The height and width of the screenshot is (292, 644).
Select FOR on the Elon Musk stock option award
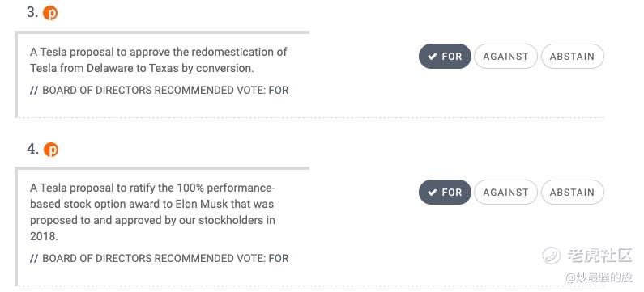pos(445,192)
